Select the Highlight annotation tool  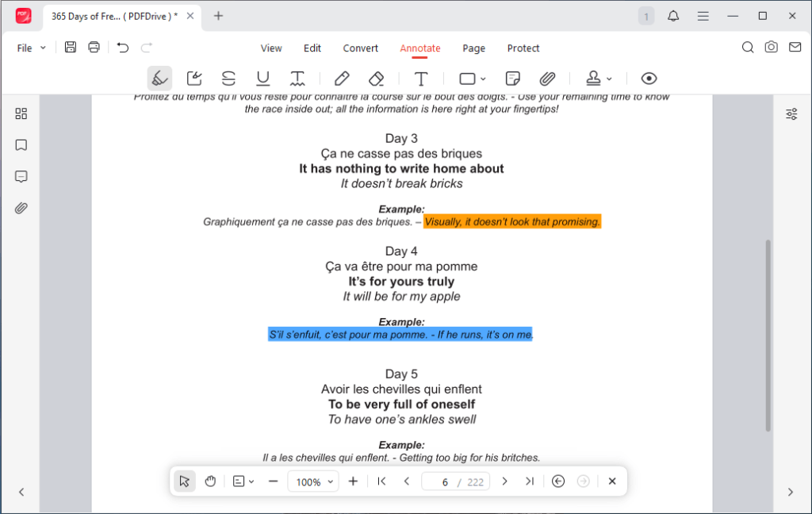[x=159, y=79]
